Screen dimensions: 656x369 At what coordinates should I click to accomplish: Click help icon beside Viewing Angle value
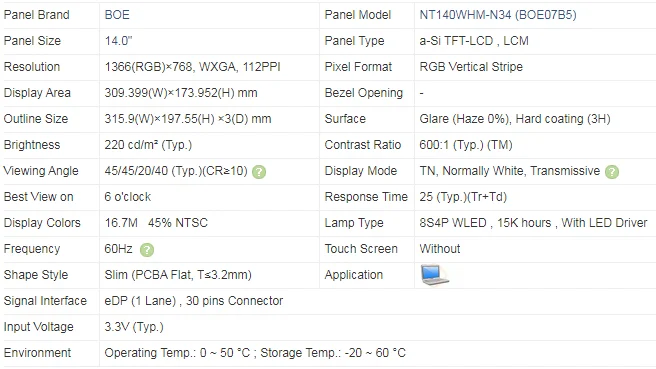tap(259, 172)
